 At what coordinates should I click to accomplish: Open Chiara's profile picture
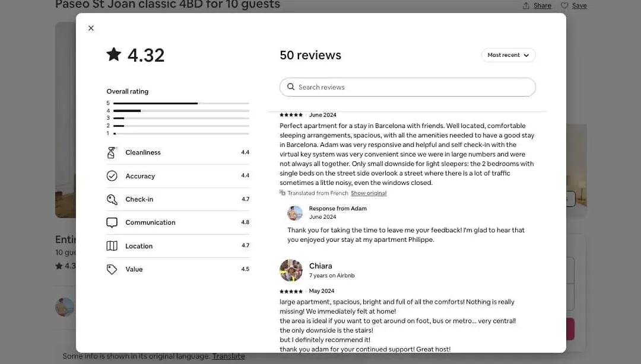coord(291,270)
